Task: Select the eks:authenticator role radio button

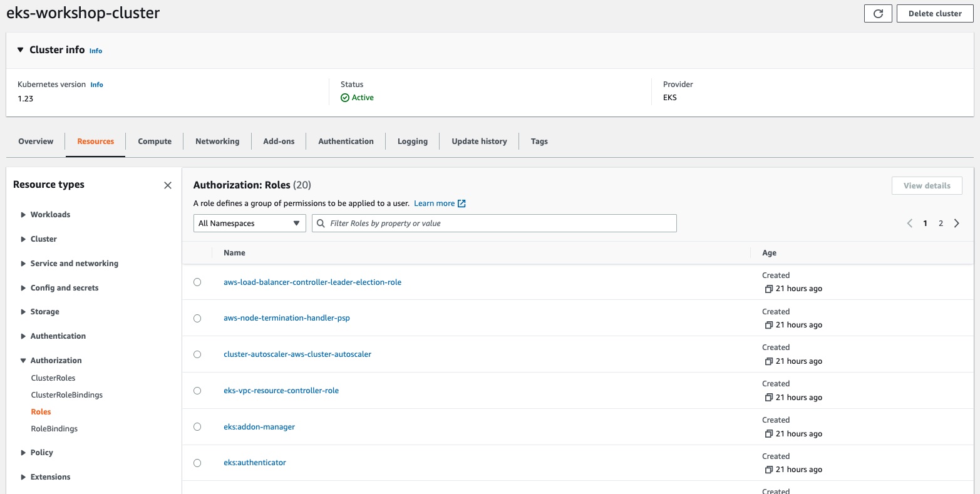Action: 197,463
